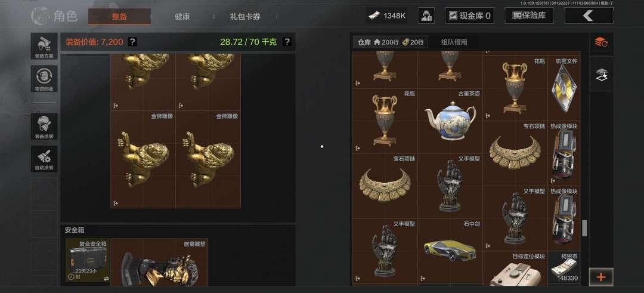This screenshot has width=644, height=293.
Task: Click help icon next to 装备价值
Action: (x=132, y=42)
